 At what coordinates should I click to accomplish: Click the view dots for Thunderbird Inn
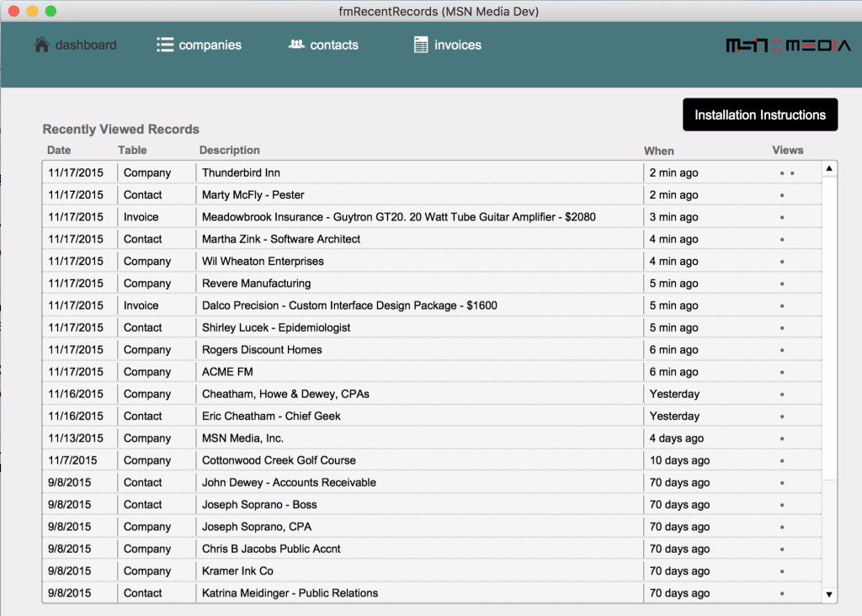787,173
